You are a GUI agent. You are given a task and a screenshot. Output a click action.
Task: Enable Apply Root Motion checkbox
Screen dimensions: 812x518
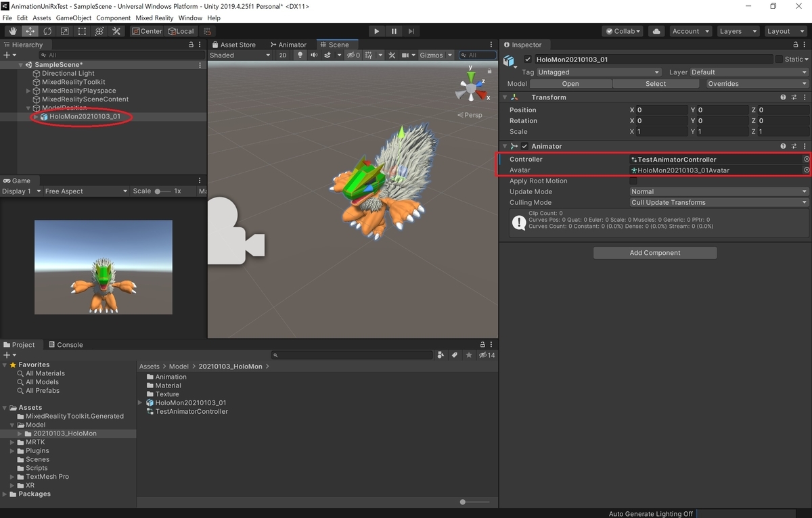coord(633,181)
